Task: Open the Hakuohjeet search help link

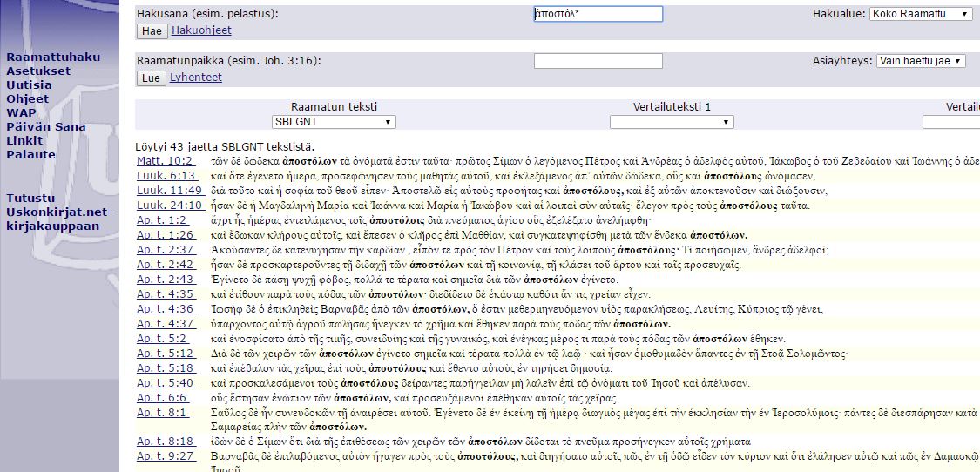Action: pyautogui.click(x=201, y=30)
